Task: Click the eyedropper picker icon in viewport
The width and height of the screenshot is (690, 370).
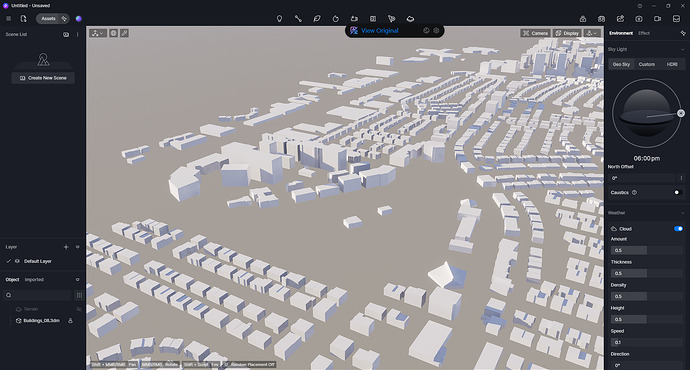Action: [125, 33]
